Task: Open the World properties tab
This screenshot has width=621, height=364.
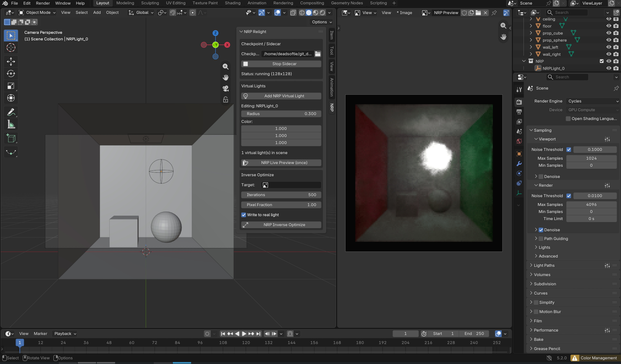Action: pyautogui.click(x=519, y=141)
